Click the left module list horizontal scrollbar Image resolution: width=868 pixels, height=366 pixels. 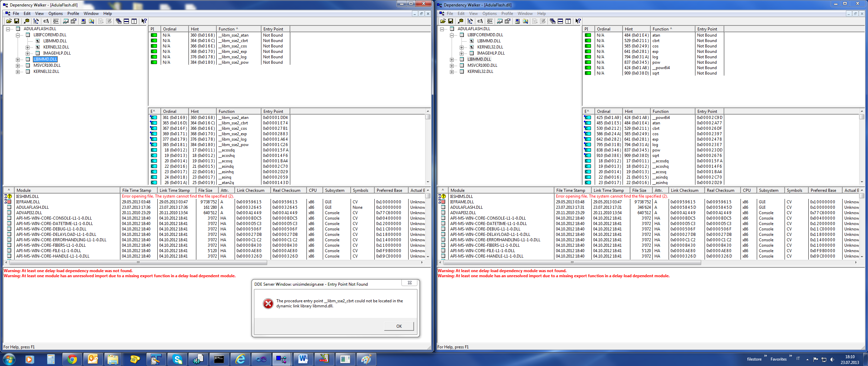(x=138, y=262)
